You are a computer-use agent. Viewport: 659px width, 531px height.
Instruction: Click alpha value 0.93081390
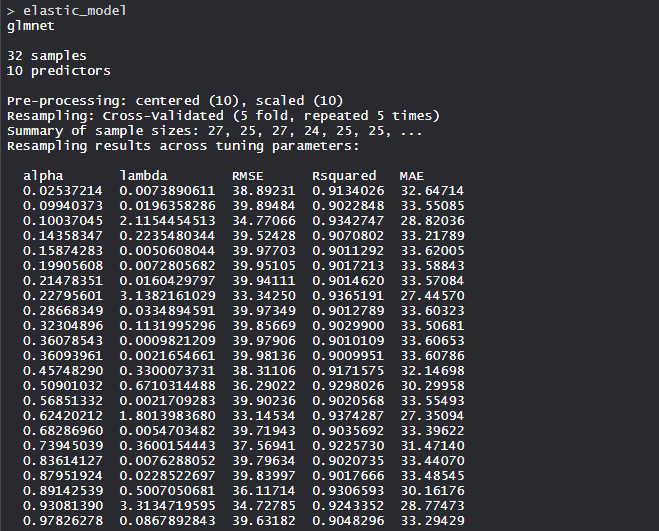[x=63, y=506]
